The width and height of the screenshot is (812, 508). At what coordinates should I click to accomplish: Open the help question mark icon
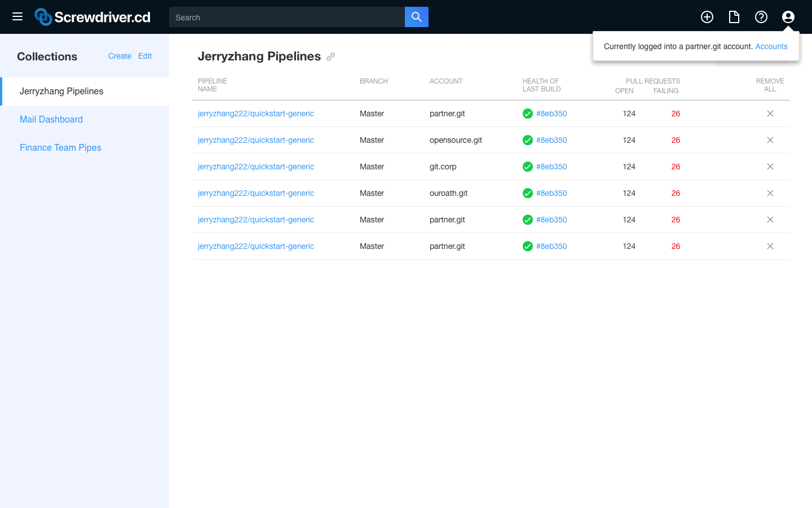coord(761,17)
